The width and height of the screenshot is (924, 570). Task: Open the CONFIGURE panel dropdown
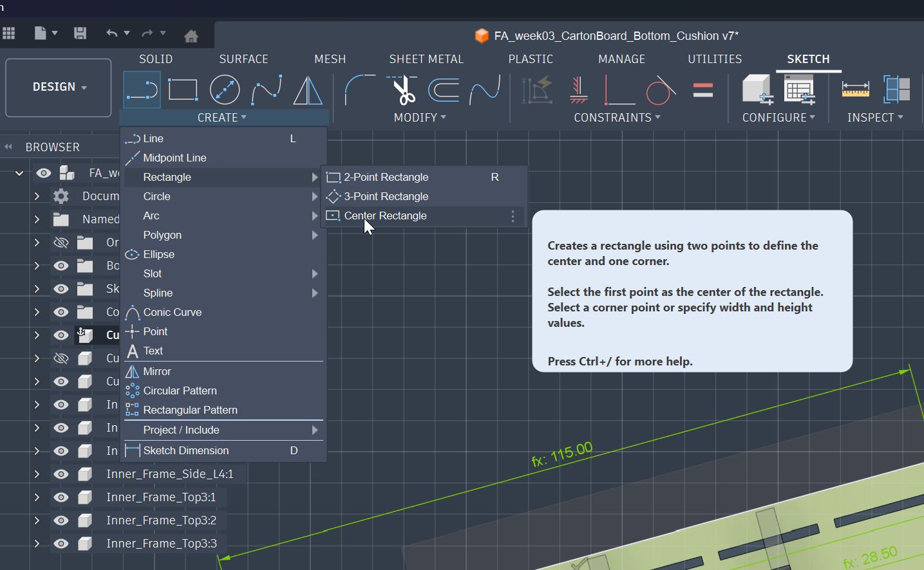pyautogui.click(x=778, y=118)
